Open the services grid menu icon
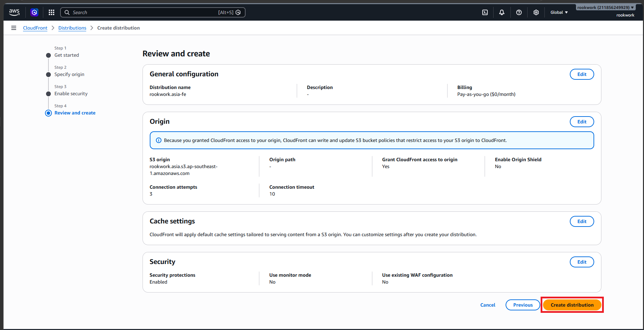This screenshot has height=330, width=644. pyautogui.click(x=52, y=12)
